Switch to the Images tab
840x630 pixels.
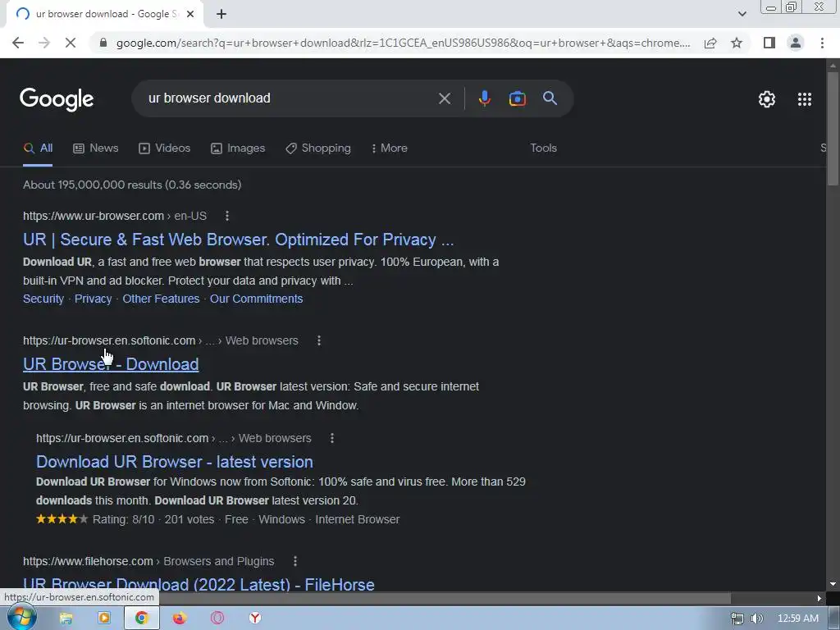[238, 148]
